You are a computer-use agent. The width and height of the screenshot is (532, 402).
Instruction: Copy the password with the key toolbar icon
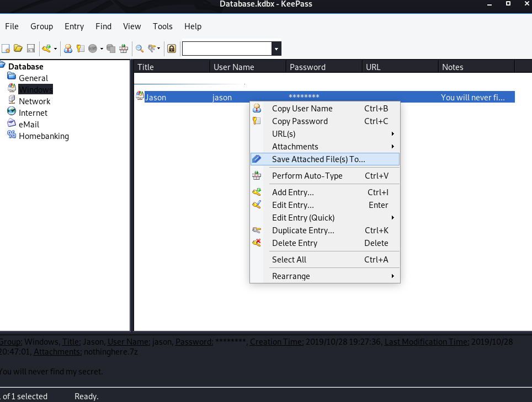[x=79, y=48]
